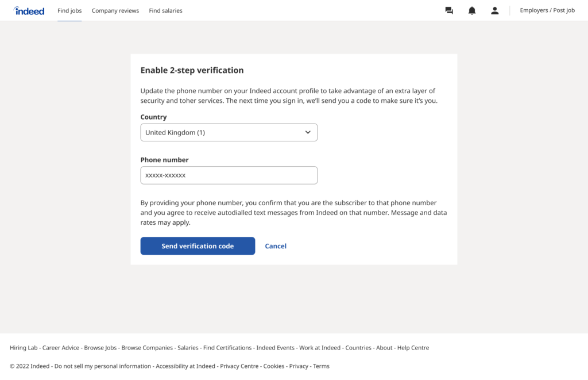Viewport: 588px width, 380px height.
Task: Click Send verification code
Action: tap(198, 245)
